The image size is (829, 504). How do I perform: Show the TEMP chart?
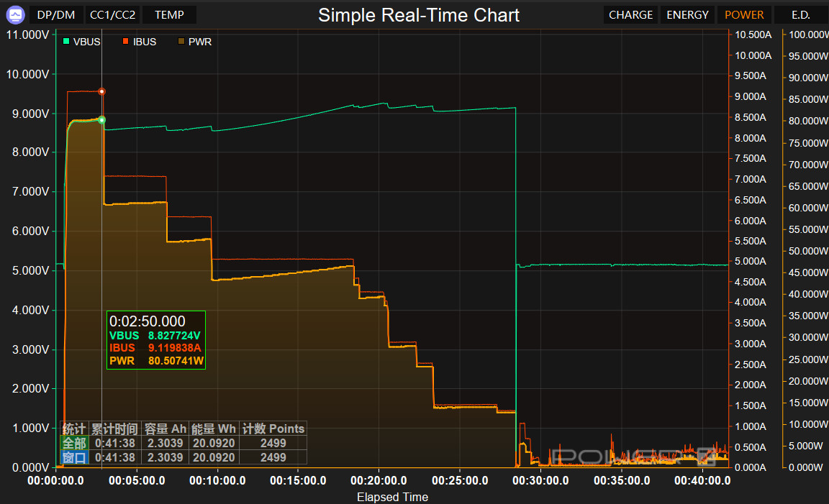pos(169,15)
